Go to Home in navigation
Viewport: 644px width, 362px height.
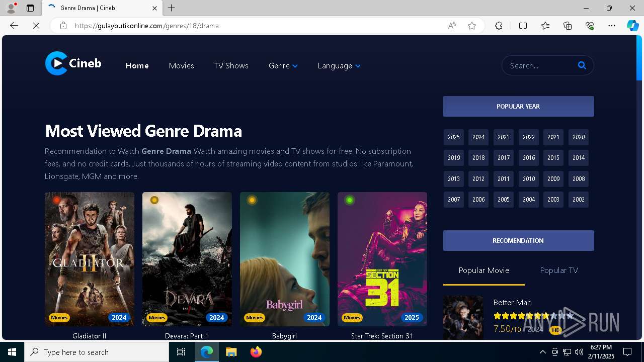click(137, 66)
